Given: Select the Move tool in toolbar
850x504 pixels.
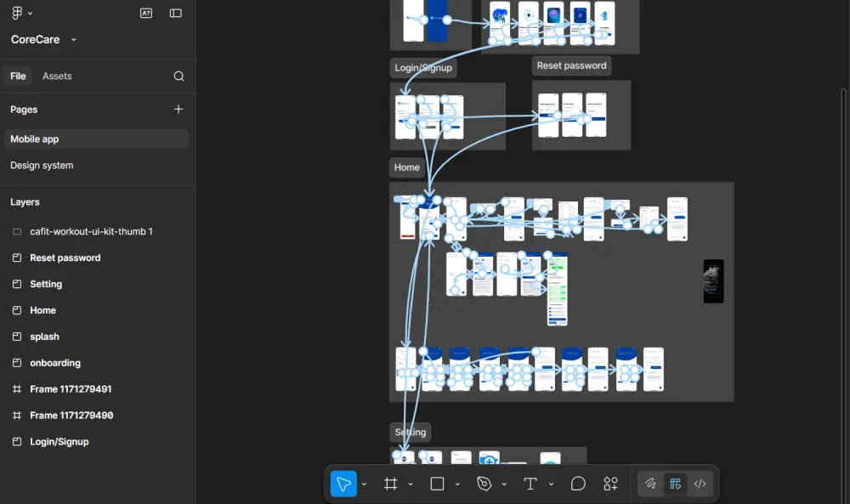Looking at the screenshot, I should click(343, 484).
